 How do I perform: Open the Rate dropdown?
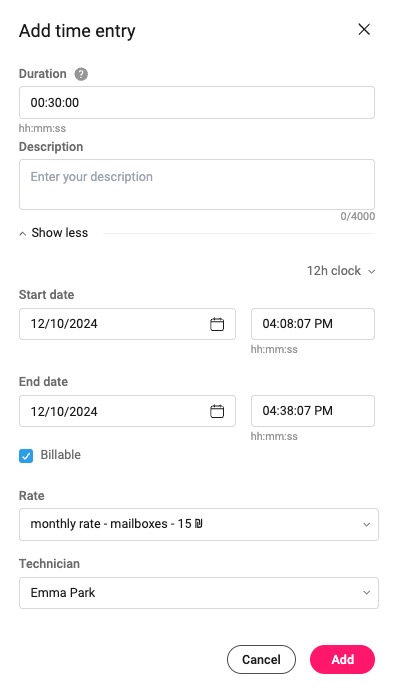199,524
